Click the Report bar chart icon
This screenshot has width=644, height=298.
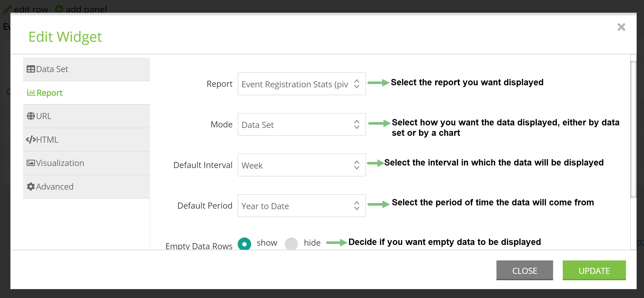(x=31, y=93)
